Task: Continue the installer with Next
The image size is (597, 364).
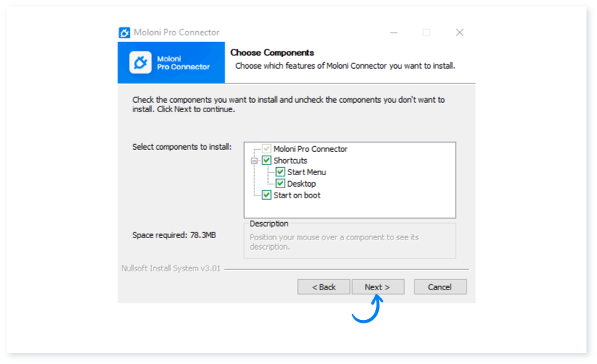Action: 377,287
